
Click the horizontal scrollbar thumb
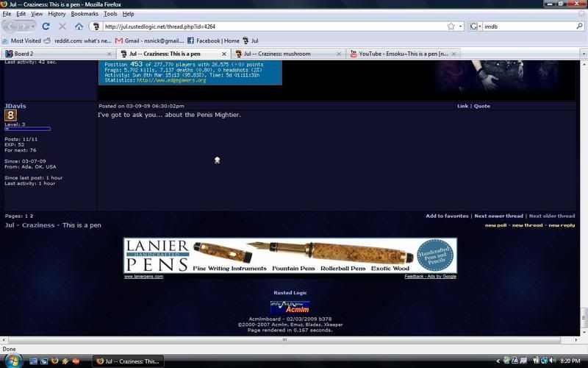[x=284, y=340]
